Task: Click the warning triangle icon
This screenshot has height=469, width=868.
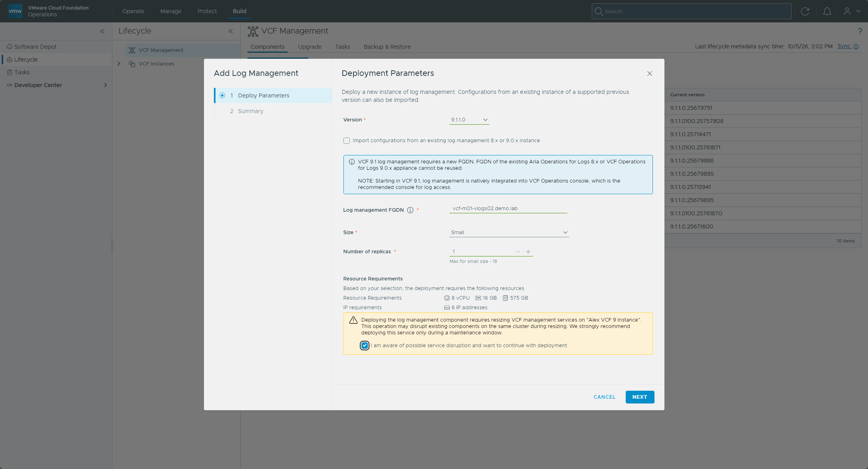Action: point(353,320)
